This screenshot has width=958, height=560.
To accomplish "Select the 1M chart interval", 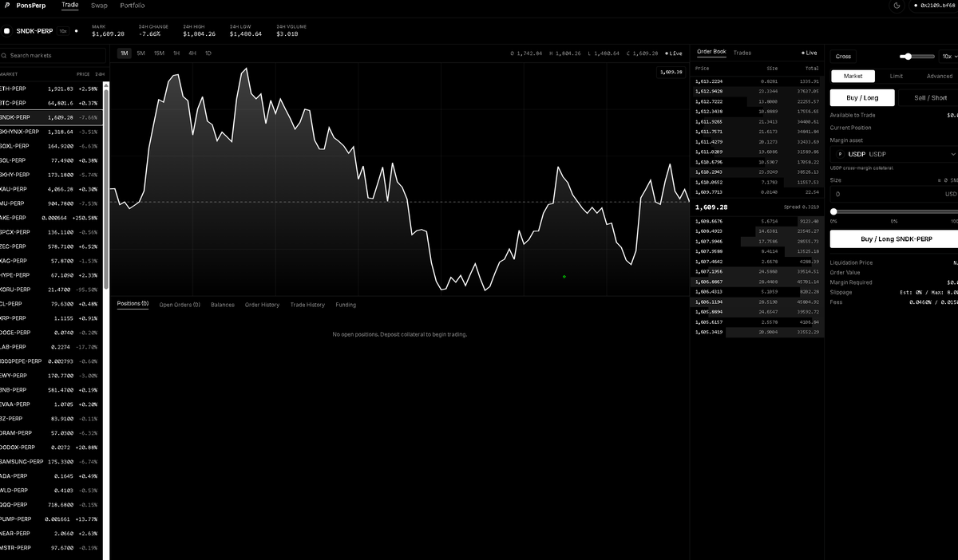I will [125, 53].
